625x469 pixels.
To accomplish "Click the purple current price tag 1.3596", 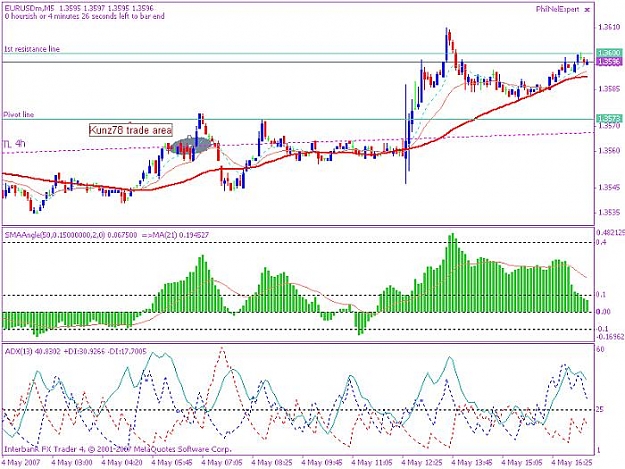I will [609, 62].
